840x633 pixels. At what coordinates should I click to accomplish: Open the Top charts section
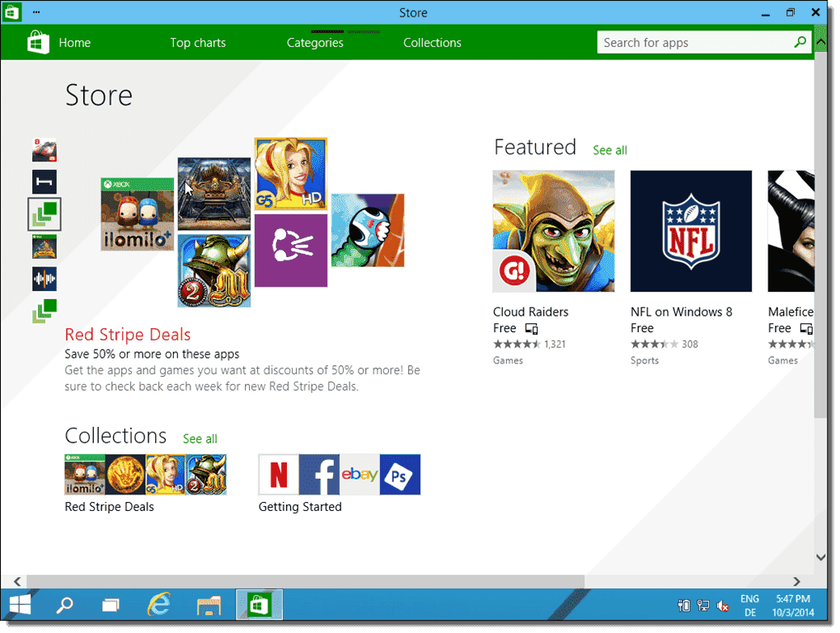[x=197, y=42]
